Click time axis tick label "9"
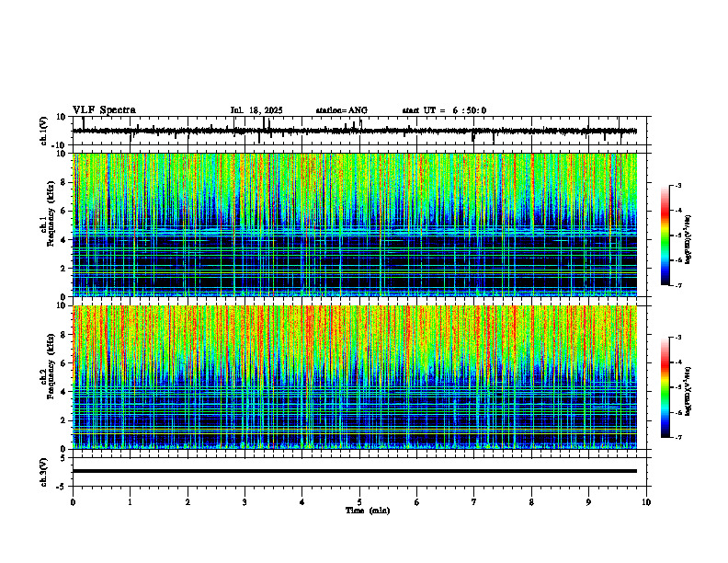The image size is (728, 563). (x=588, y=502)
